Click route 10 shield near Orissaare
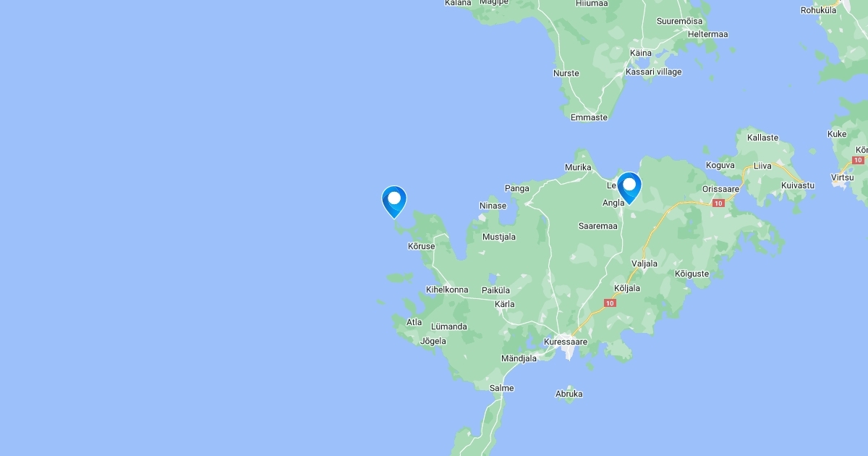This screenshot has height=456, width=868. pos(718,203)
